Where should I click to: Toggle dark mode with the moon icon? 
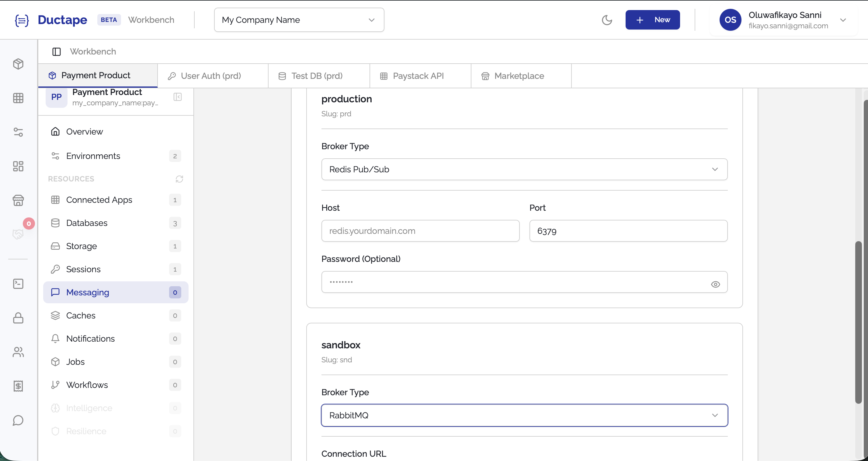point(607,19)
